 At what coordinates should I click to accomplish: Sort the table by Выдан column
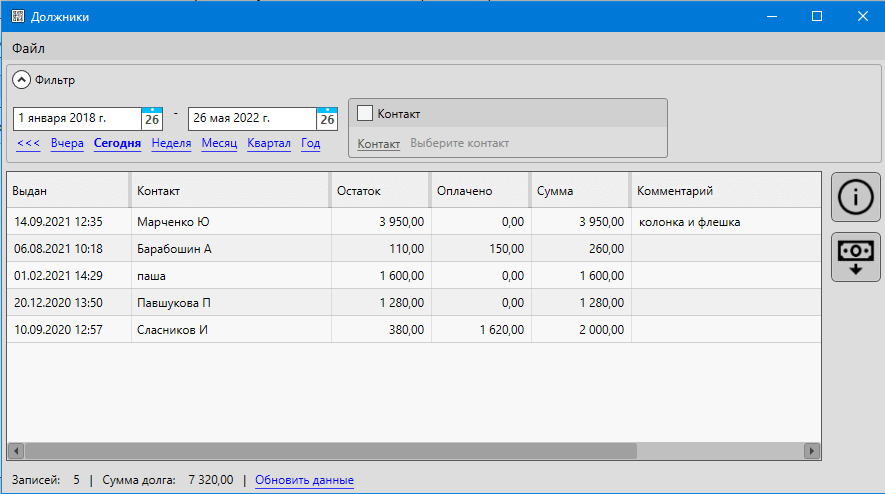tap(68, 190)
